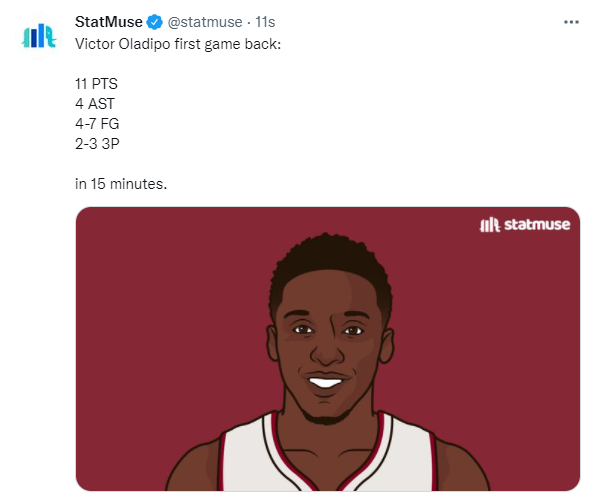
Task: Click the statmuse bar-chart icon in watermark
Action: [490, 225]
